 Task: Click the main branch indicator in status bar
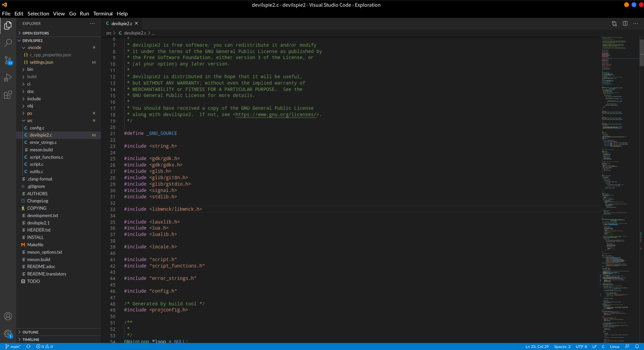tap(13, 347)
